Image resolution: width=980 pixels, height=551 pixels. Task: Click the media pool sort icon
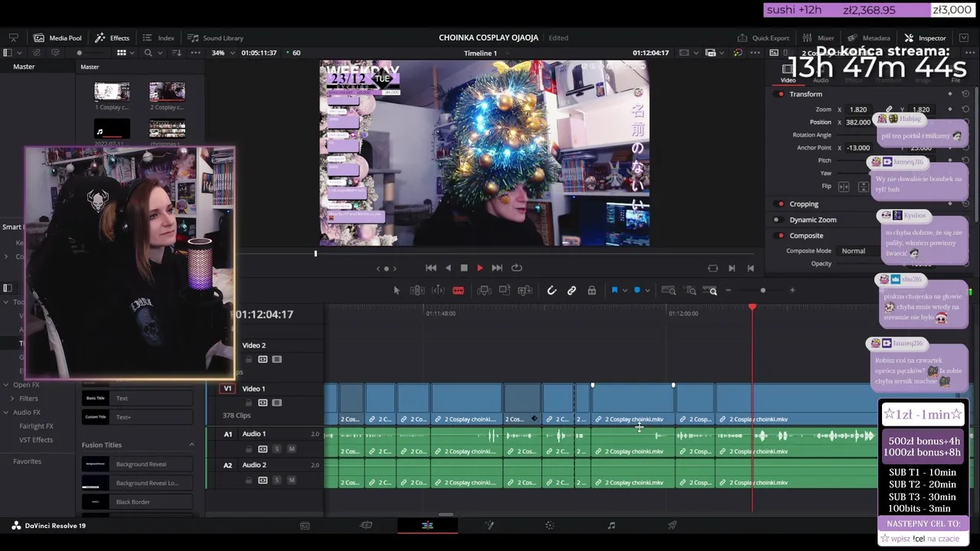[177, 53]
